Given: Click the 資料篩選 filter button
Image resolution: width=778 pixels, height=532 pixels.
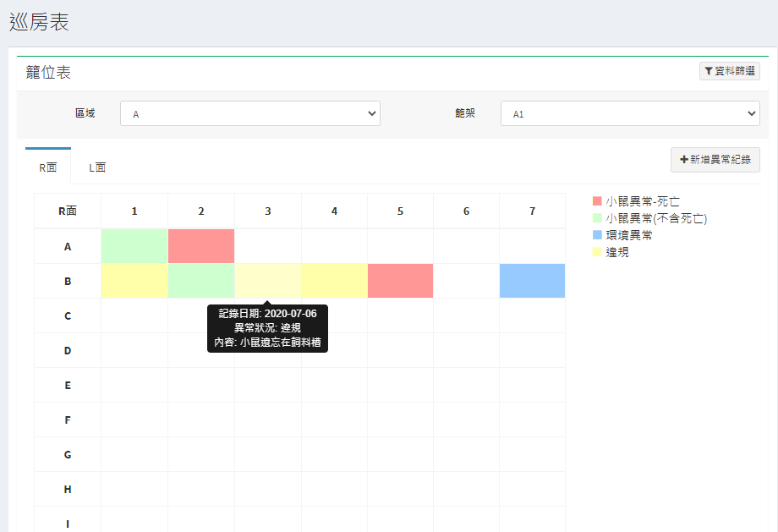Looking at the screenshot, I should pos(729,72).
